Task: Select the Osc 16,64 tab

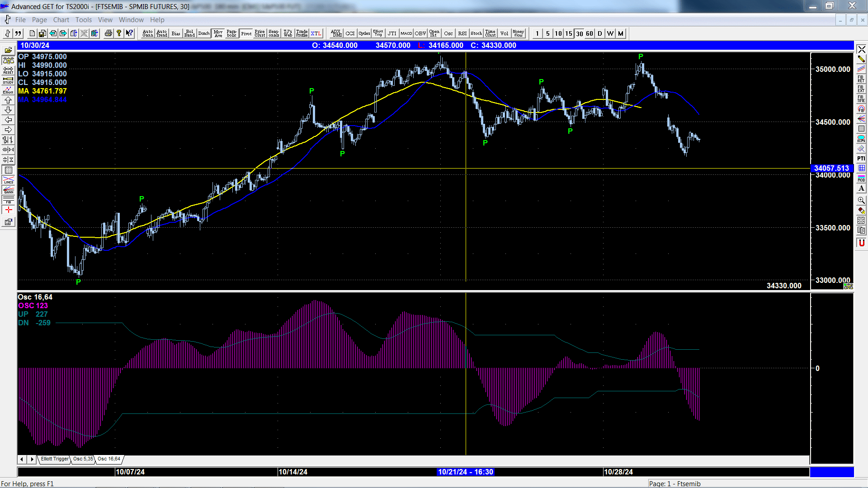Action: tap(109, 459)
